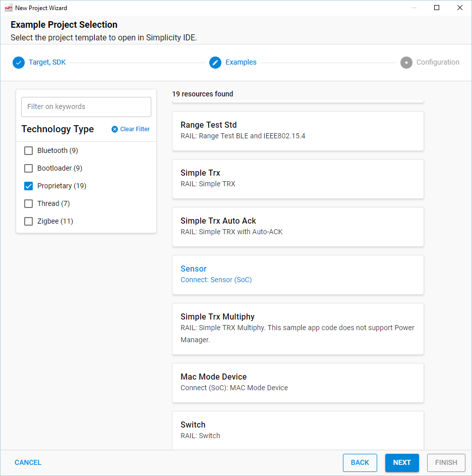The width and height of the screenshot is (472, 476).
Task: Click the Configuration step circle icon
Action: pos(406,63)
